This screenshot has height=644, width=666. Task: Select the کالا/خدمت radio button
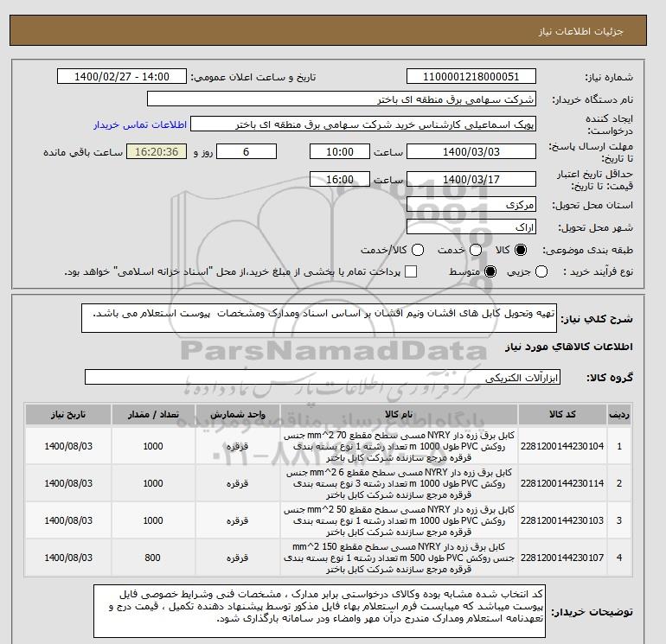click(x=418, y=250)
